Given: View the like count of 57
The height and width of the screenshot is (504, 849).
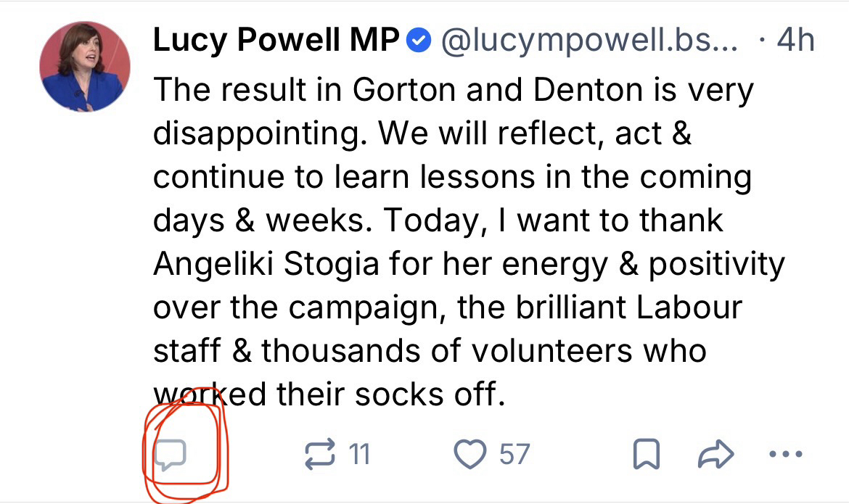Looking at the screenshot, I should pos(514,455).
